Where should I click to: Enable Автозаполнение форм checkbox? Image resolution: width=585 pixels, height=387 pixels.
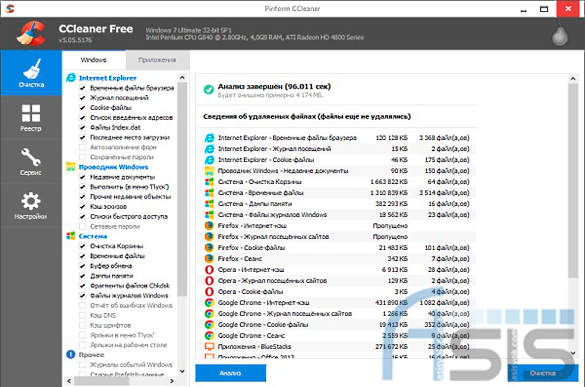click(82, 147)
